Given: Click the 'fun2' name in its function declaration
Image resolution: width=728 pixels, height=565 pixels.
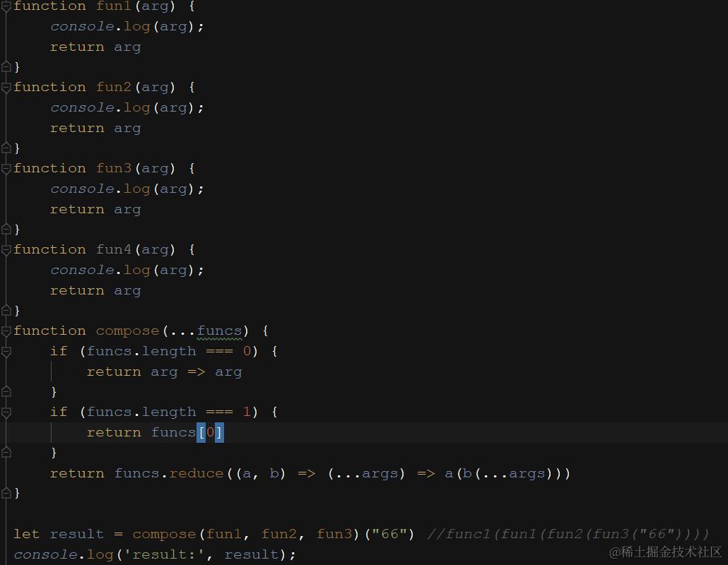Looking at the screenshot, I should pyautogui.click(x=114, y=87).
